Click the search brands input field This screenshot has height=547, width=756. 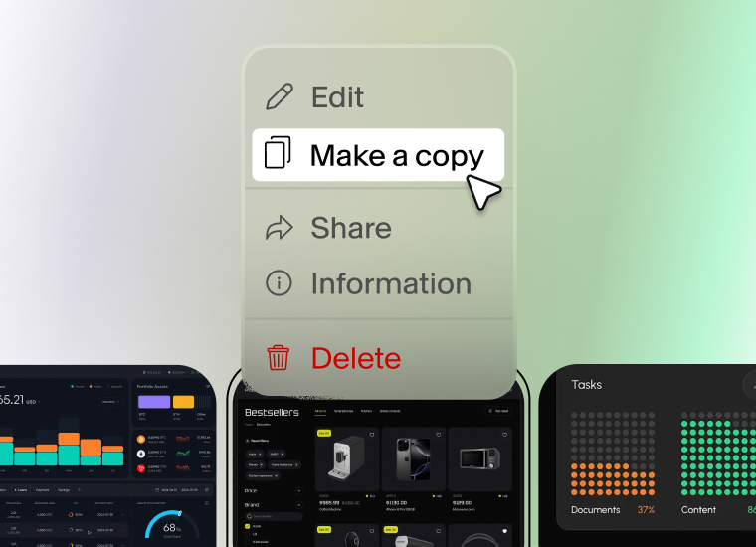click(x=275, y=516)
